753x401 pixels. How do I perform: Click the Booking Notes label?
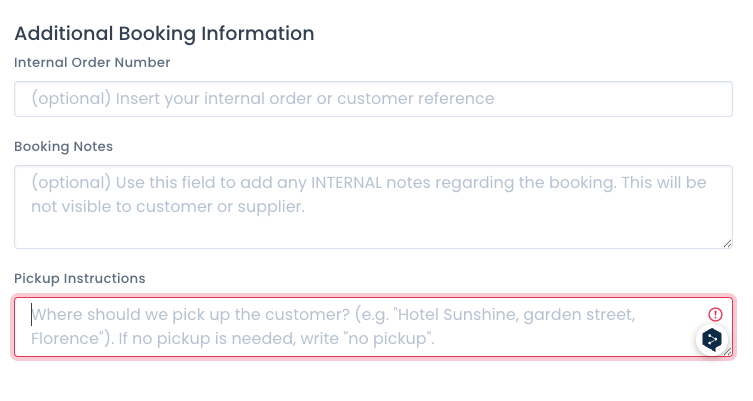point(64,146)
